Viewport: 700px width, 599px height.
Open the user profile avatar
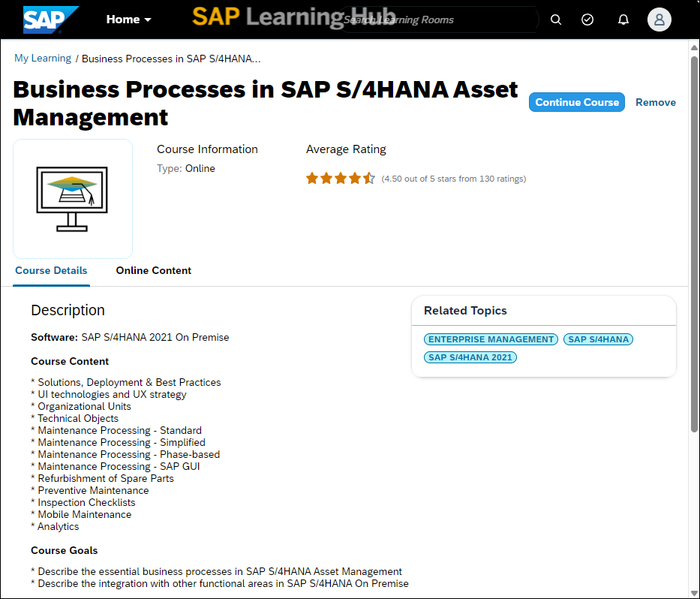[x=659, y=20]
